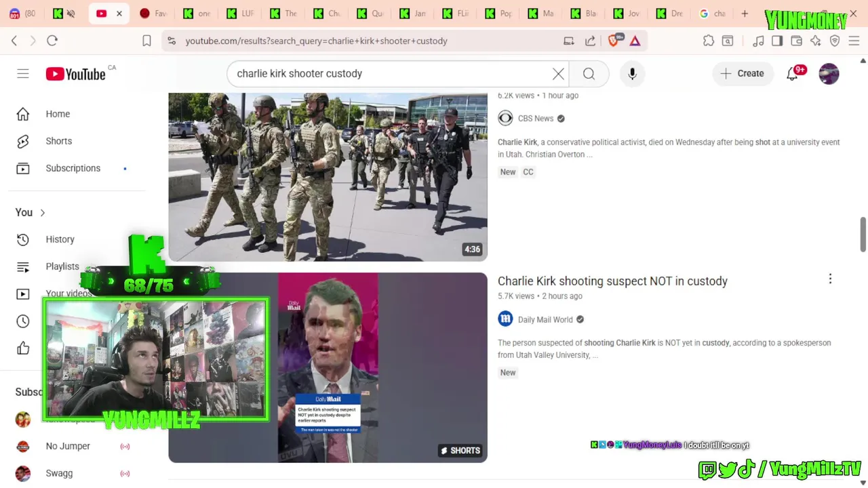The height and width of the screenshot is (488, 868).
Task: Switch to the Google 'cha' tab
Action: 712,14
